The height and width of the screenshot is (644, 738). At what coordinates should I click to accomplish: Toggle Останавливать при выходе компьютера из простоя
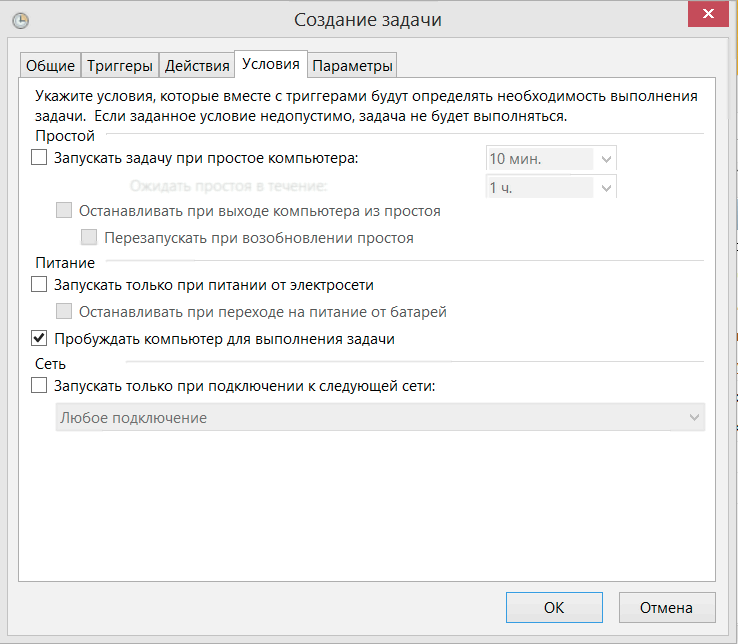click(65, 211)
